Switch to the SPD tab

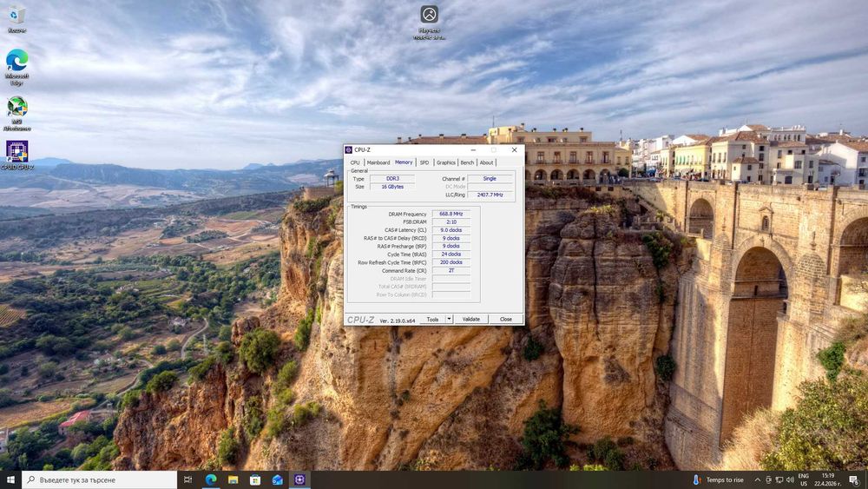424,162
